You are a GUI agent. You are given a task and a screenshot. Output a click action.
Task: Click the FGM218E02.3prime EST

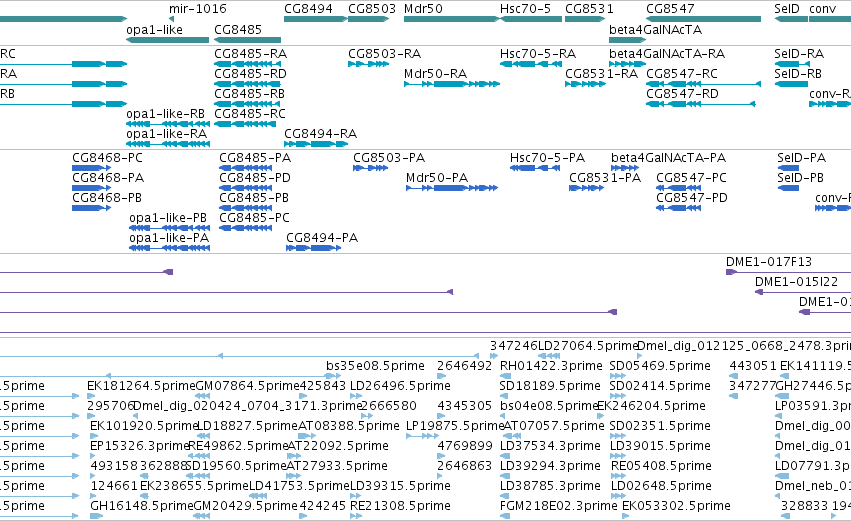click(558, 506)
